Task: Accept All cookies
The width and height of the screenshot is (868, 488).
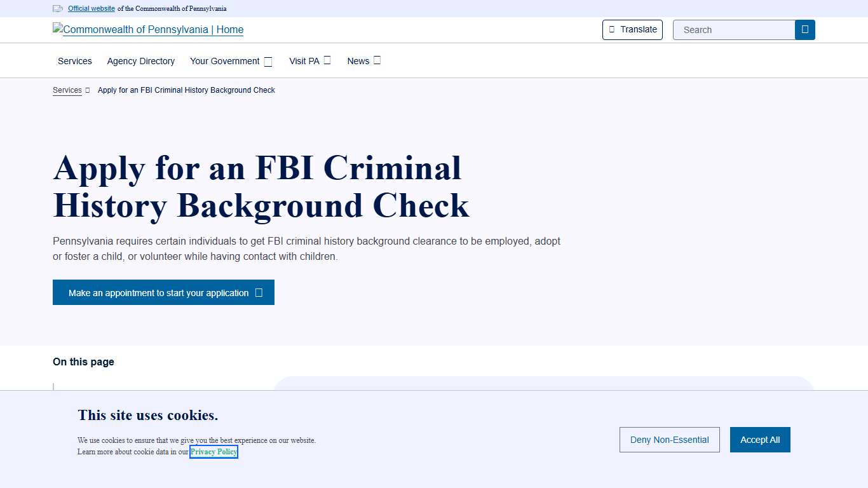Action: 760,439
